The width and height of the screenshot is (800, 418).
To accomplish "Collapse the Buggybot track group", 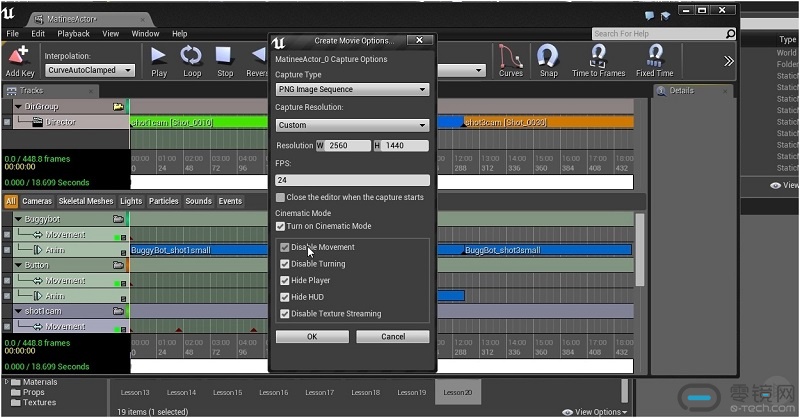I will pyautogui.click(x=18, y=219).
